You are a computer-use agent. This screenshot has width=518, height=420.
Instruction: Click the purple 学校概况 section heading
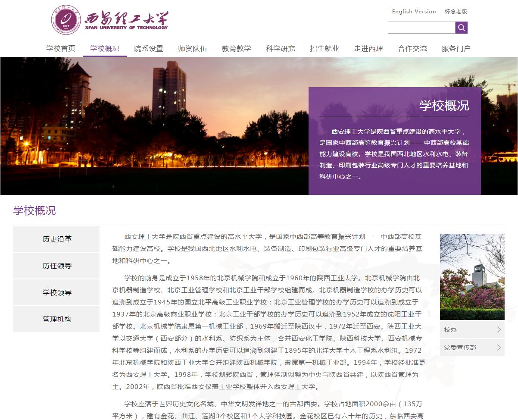pos(34,211)
